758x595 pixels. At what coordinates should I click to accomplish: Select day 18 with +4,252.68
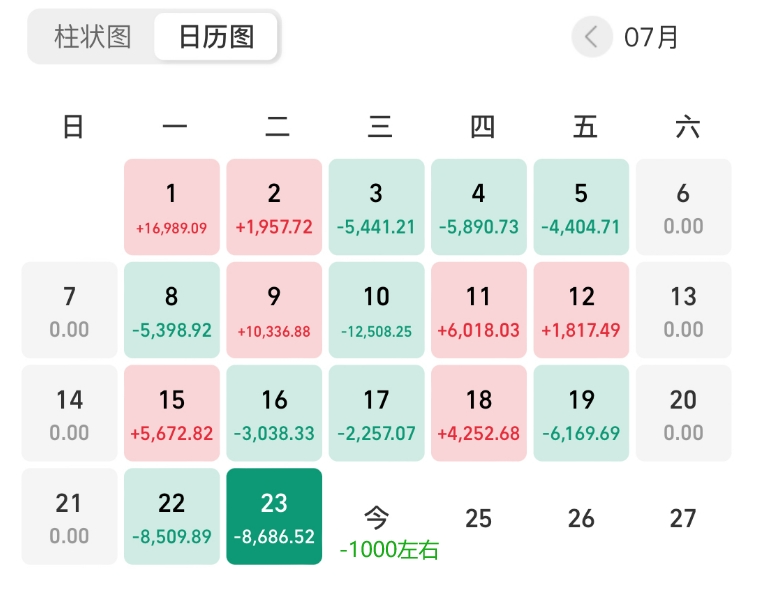pyautogui.click(x=479, y=413)
